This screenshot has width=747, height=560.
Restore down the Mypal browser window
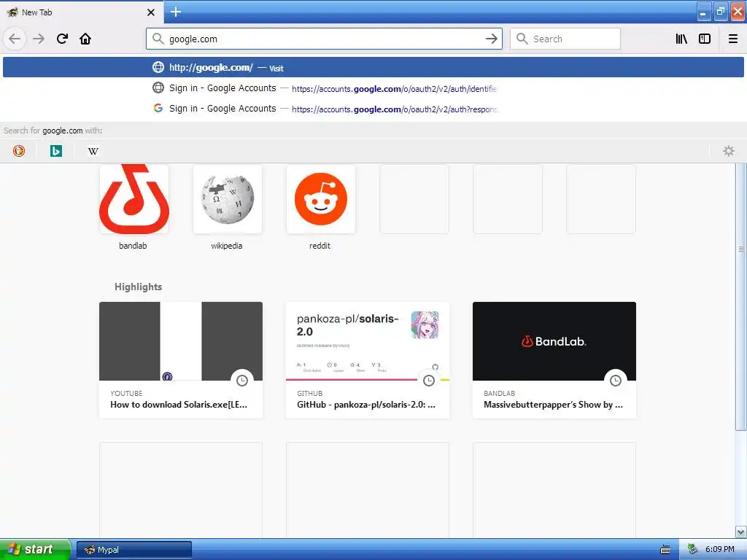(721, 12)
